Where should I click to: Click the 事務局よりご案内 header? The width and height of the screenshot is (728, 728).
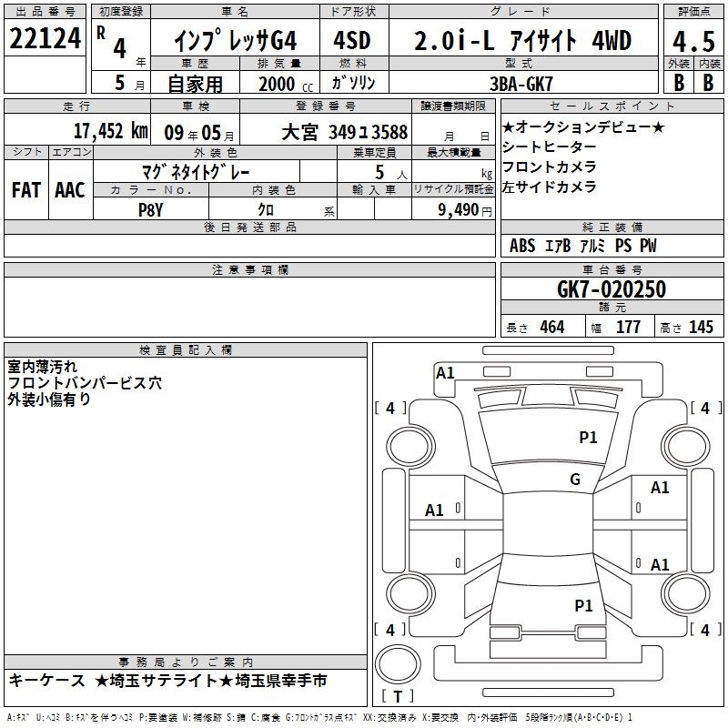coord(186,662)
